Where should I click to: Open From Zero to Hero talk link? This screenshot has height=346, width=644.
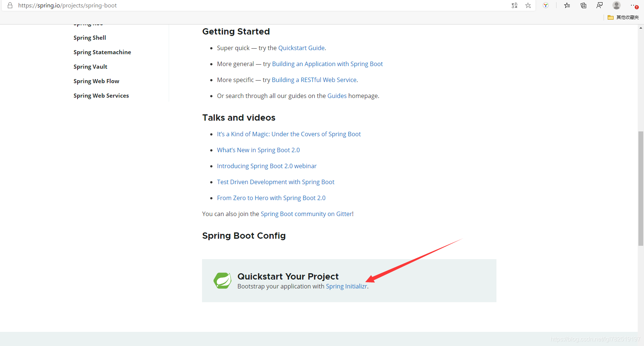click(271, 198)
